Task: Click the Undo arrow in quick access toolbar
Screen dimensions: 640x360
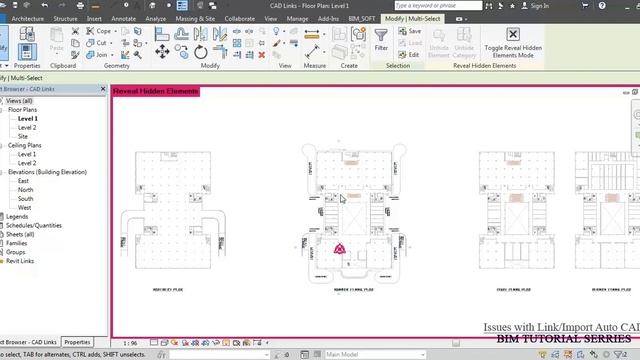Action: click(x=44, y=5)
